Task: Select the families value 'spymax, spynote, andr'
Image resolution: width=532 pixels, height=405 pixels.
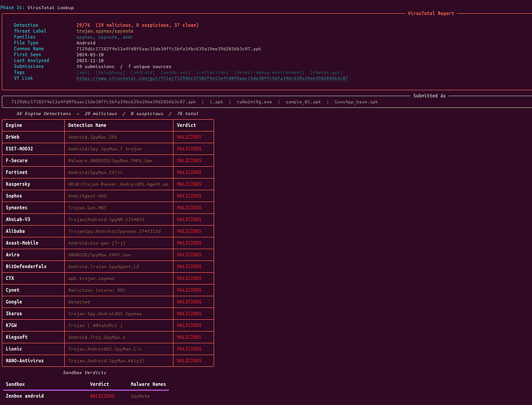Action: (105, 37)
